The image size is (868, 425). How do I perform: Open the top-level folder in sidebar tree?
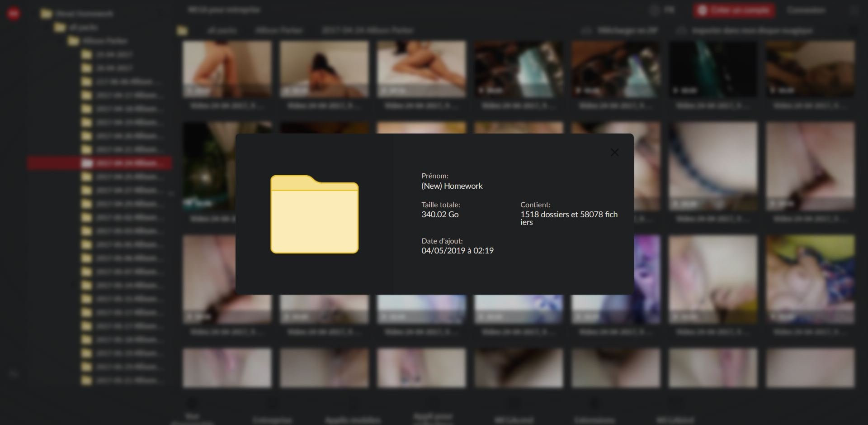46,14
